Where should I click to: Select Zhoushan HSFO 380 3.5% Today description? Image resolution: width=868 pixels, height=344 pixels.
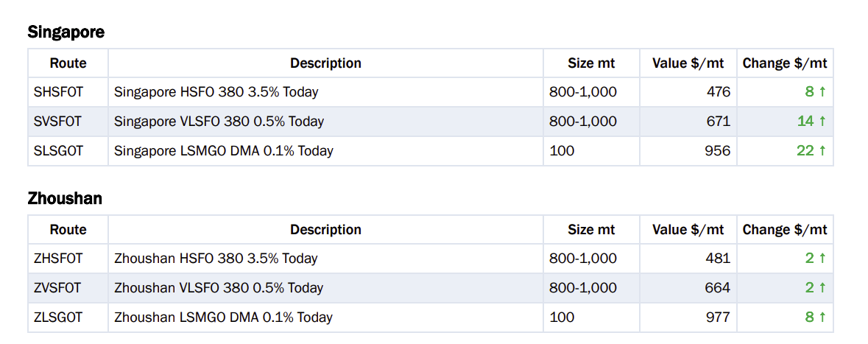tap(216, 258)
